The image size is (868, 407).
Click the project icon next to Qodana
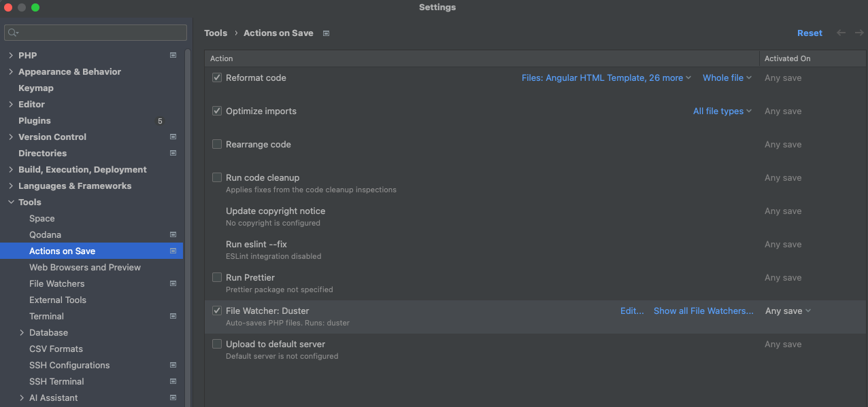(x=173, y=234)
